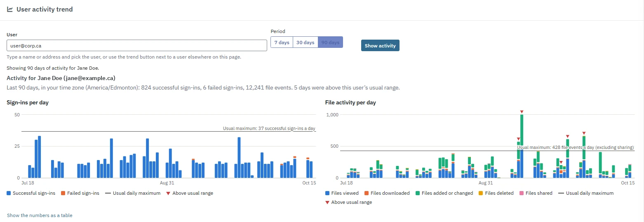Click the User activity trend title
This screenshot has height=222, width=644.
[x=45, y=9]
